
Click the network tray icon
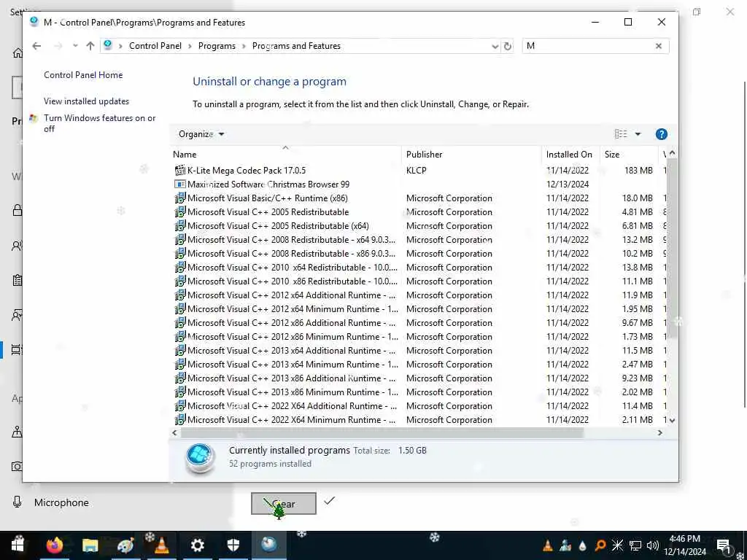click(x=635, y=545)
